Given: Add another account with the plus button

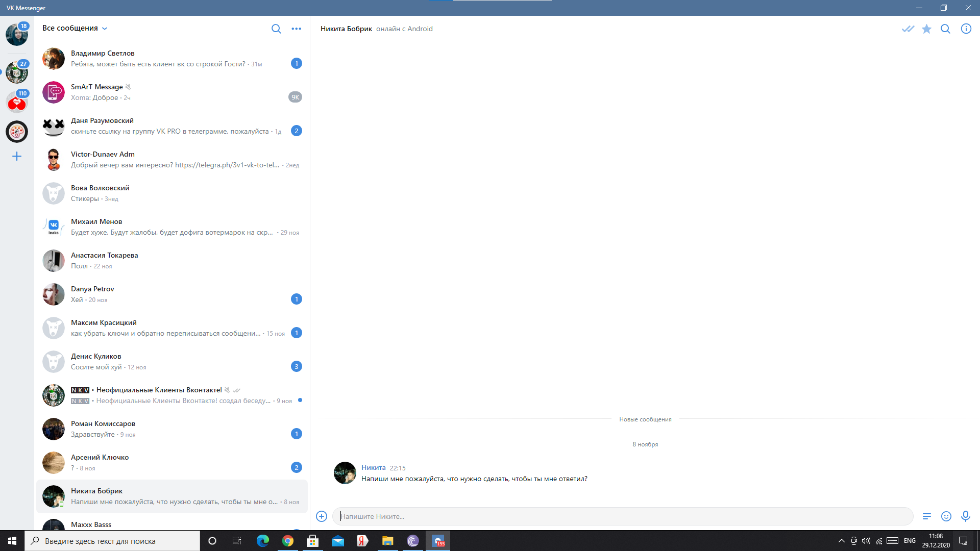Looking at the screenshot, I should [17, 156].
